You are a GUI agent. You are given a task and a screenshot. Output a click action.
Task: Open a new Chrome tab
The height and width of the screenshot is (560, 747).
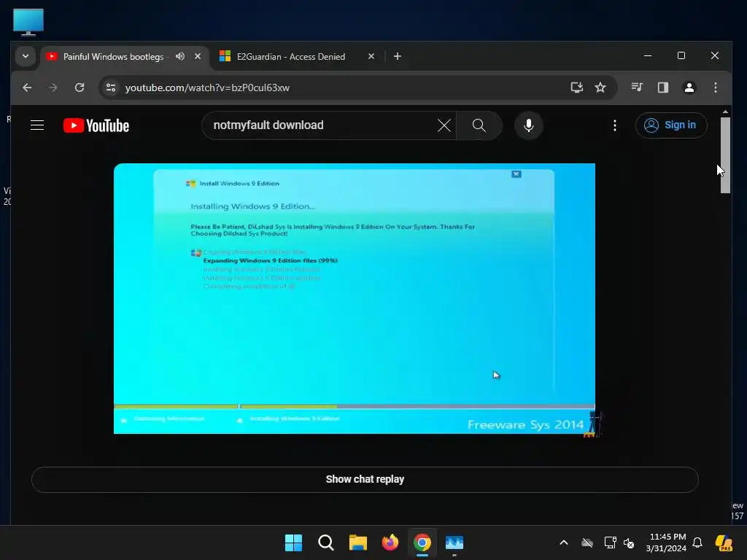[398, 56]
